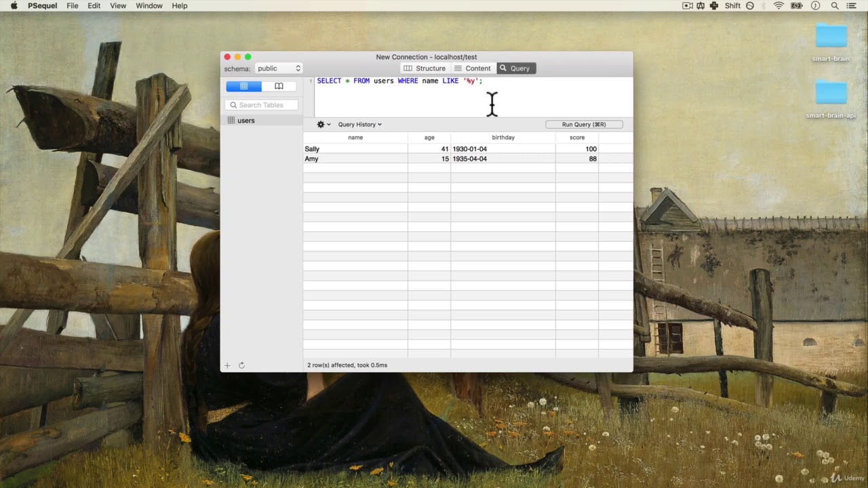Viewport: 868px width, 488px height.
Task: Click the age cell showing 41
Action: pyautogui.click(x=429, y=149)
